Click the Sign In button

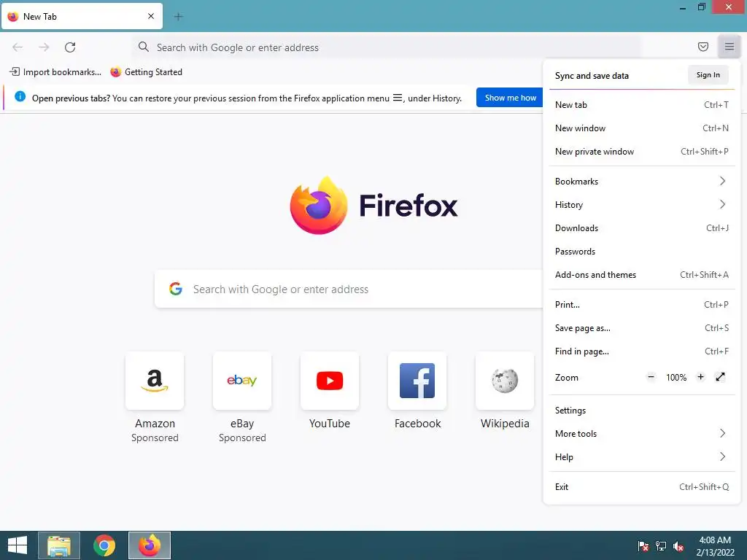[708, 75]
